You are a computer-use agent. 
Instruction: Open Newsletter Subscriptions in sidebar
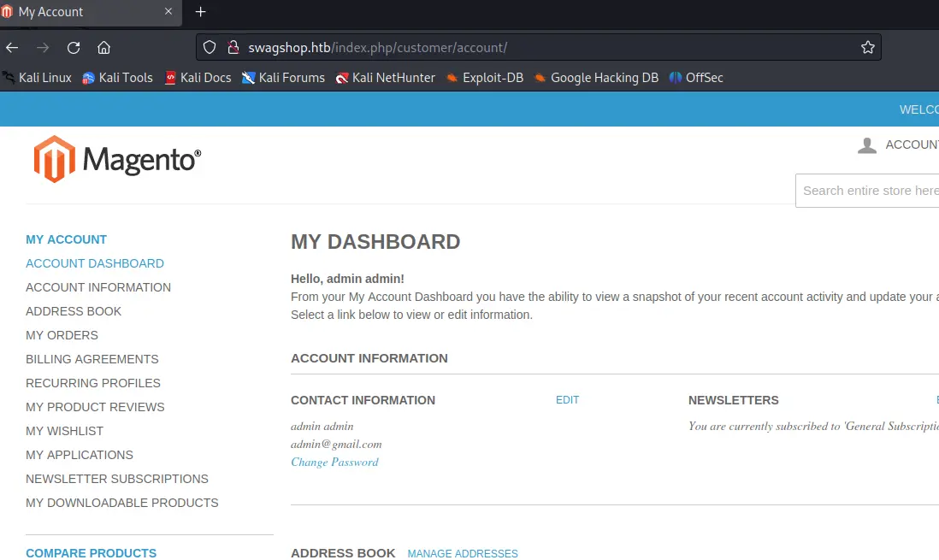coord(117,479)
